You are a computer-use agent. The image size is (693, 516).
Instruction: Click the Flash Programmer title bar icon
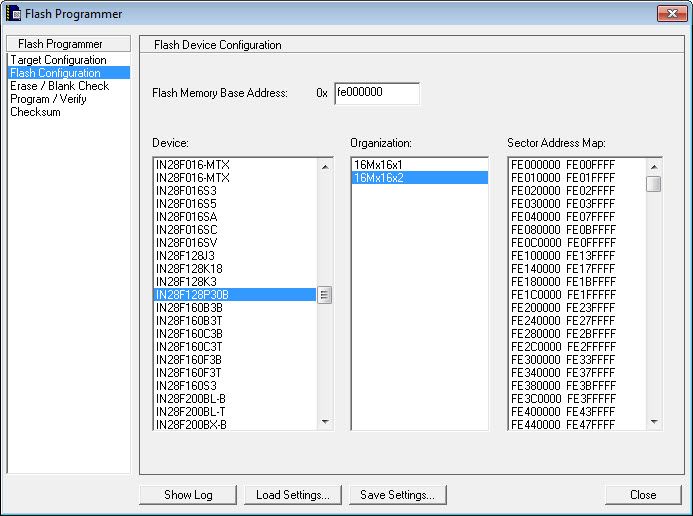pos(14,14)
